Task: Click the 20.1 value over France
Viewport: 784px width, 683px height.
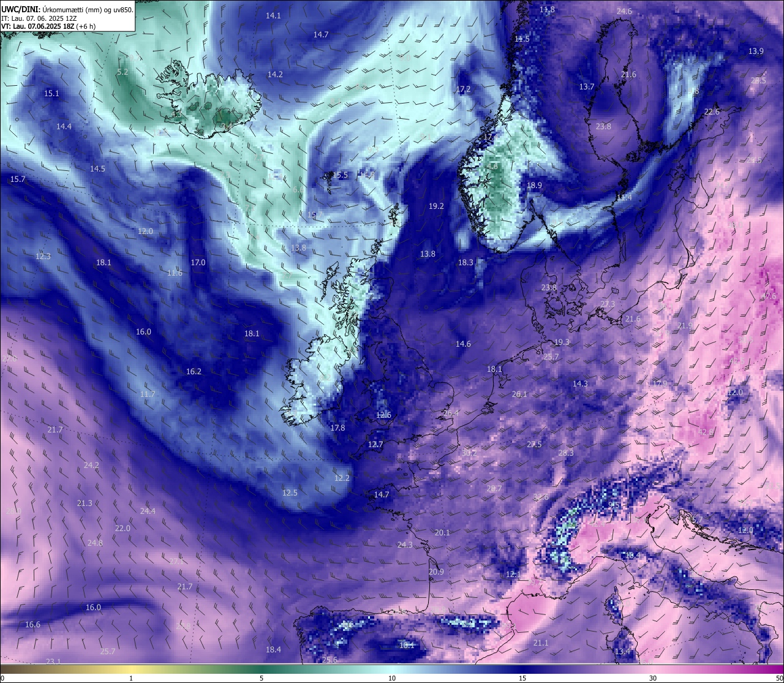Action: [442, 532]
